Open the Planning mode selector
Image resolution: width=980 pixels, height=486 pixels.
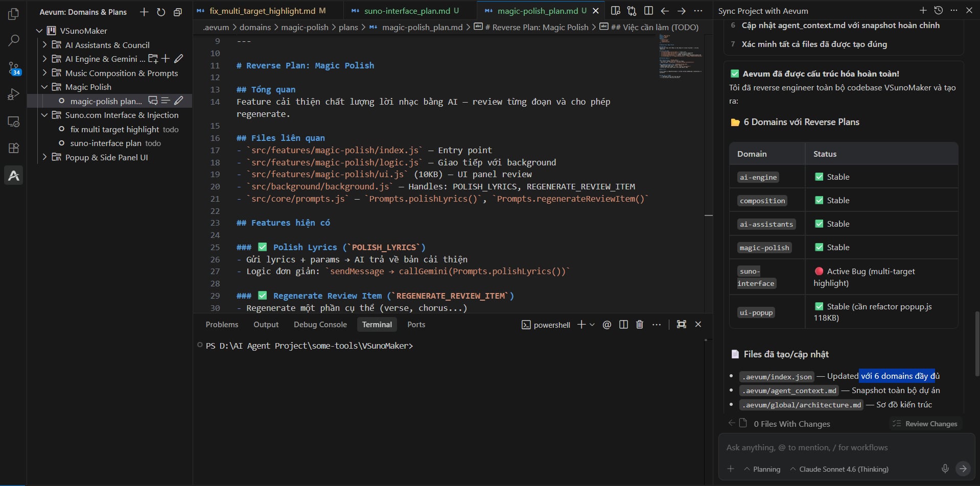pos(762,469)
